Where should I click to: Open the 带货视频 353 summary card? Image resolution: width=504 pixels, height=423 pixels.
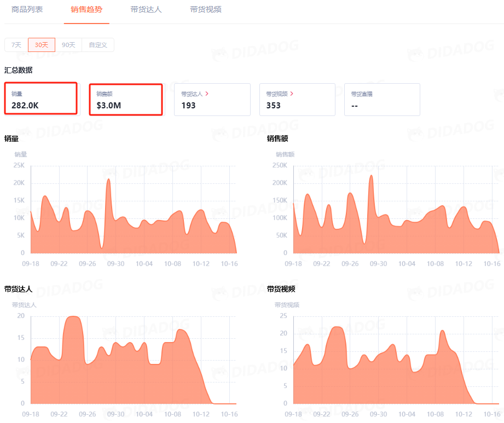pyautogui.click(x=297, y=100)
